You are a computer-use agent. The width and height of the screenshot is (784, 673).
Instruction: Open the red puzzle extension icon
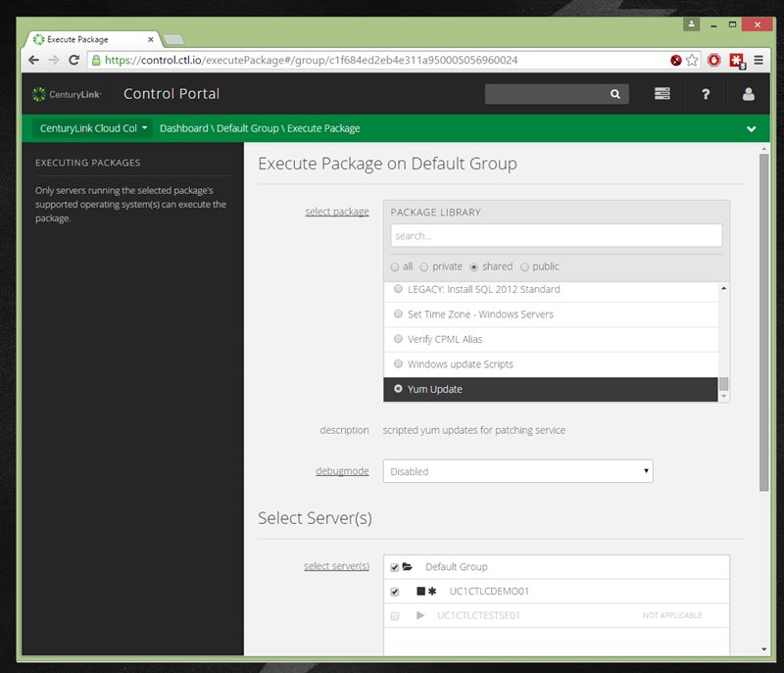pyautogui.click(x=737, y=61)
